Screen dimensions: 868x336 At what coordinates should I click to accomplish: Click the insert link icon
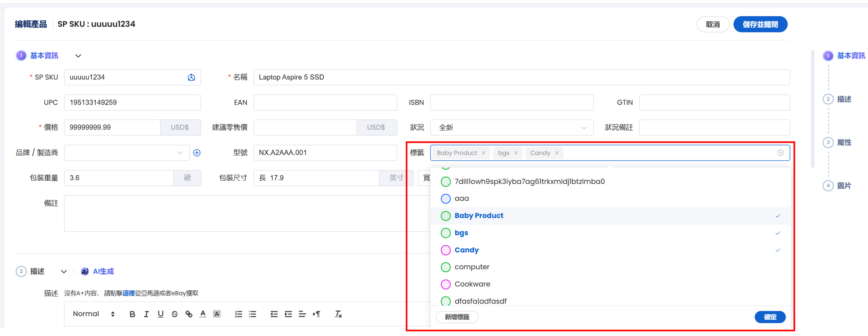click(x=189, y=314)
